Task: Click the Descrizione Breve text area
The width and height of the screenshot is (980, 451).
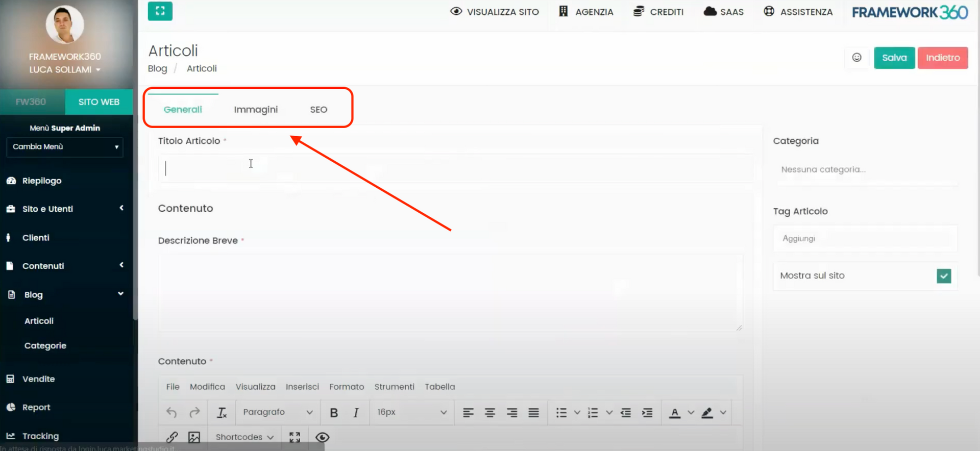Action: click(x=450, y=293)
